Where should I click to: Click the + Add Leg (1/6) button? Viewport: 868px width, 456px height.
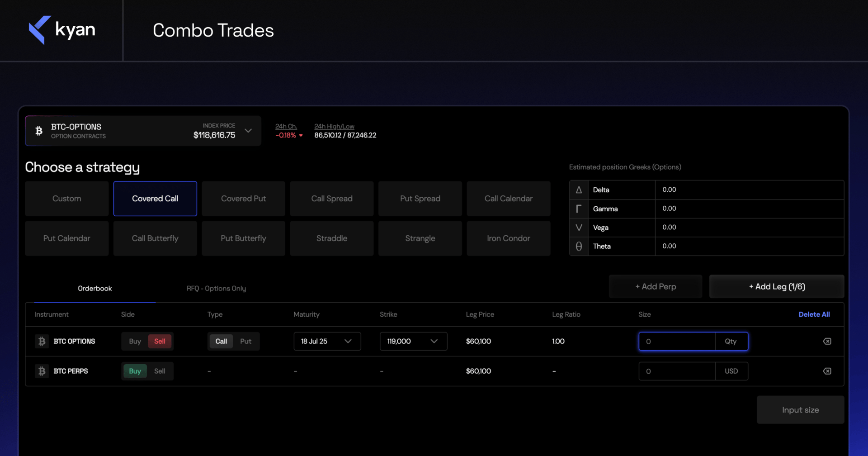tap(777, 286)
